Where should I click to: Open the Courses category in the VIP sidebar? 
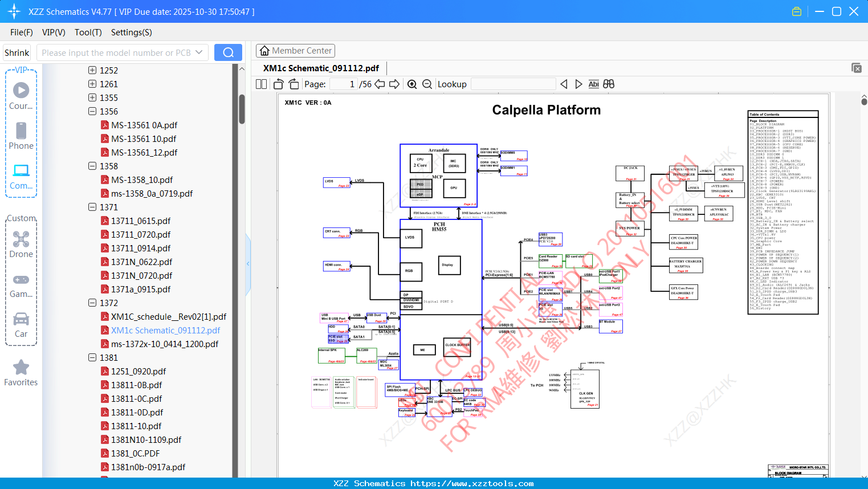coord(21,96)
